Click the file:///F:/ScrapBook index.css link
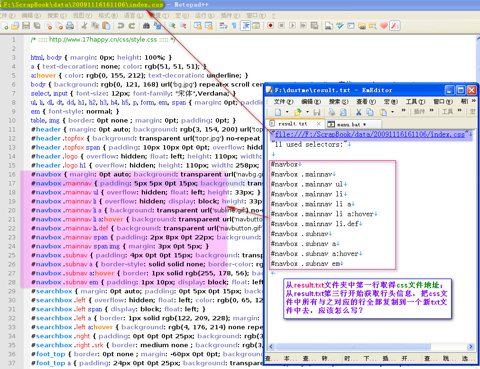Viewport: 480px width, 369px height. (369, 134)
